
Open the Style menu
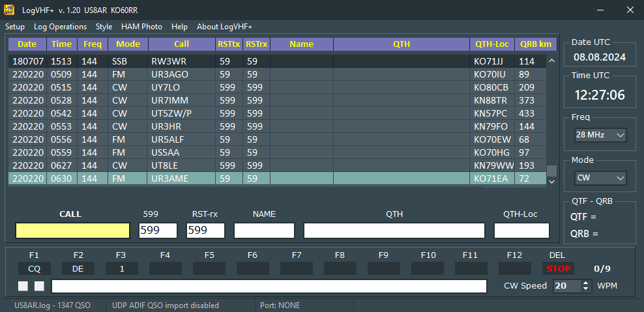click(104, 27)
